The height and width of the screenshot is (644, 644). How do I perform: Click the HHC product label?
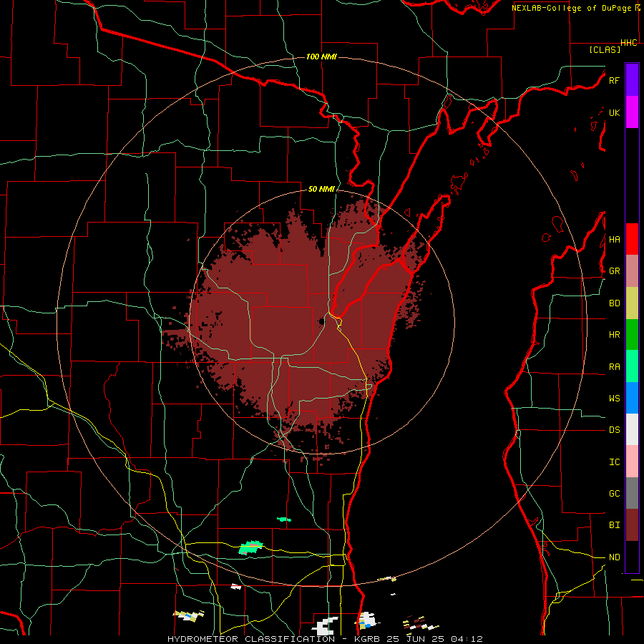click(629, 43)
